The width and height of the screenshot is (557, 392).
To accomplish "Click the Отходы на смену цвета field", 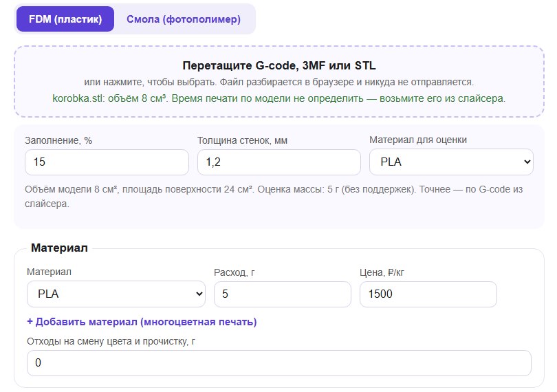I will pyautogui.click(x=279, y=363).
